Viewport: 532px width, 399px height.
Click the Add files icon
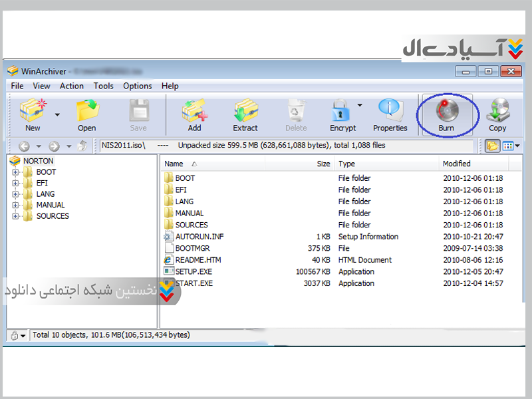(x=194, y=110)
